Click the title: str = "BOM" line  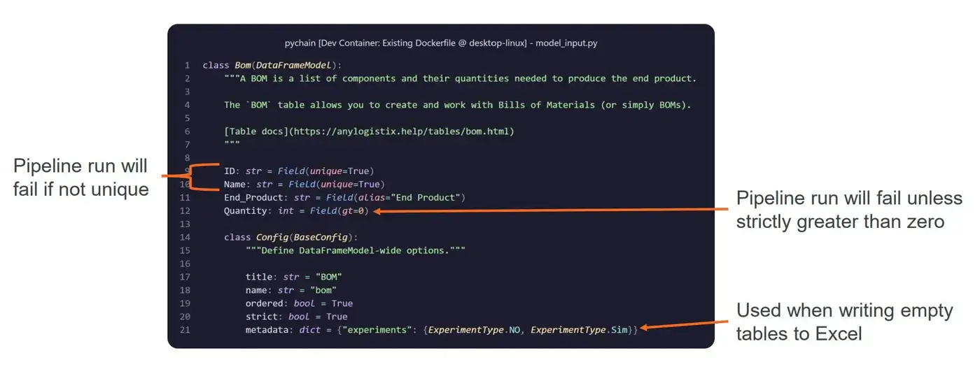tap(294, 278)
